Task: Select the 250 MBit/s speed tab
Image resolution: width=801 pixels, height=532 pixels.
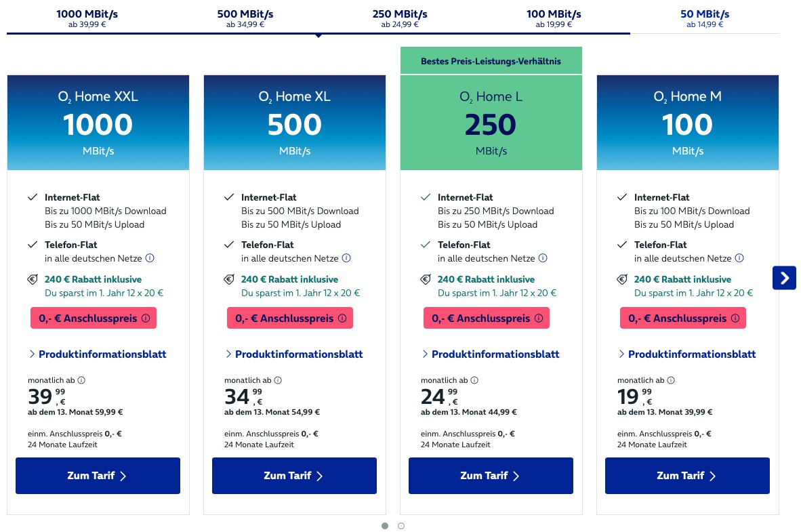Action: 400,18
